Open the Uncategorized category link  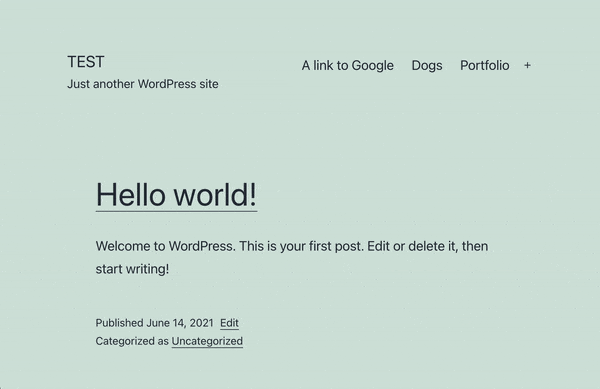point(207,341)
